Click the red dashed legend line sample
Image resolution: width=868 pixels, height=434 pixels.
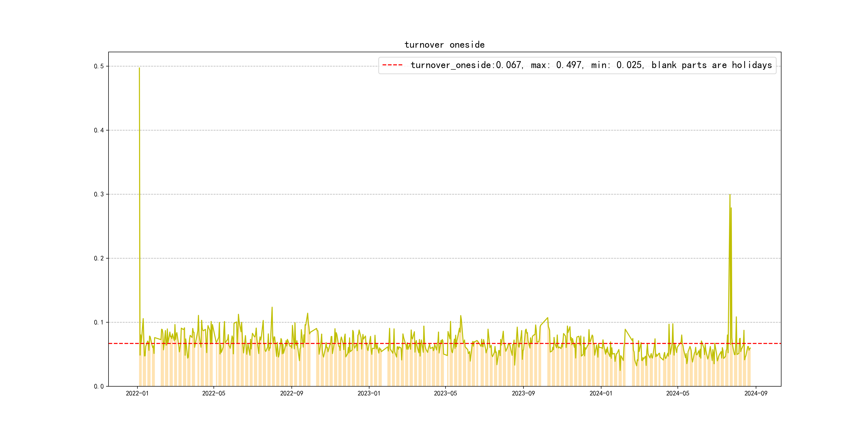pyautogui.click(x=392, y=65)
